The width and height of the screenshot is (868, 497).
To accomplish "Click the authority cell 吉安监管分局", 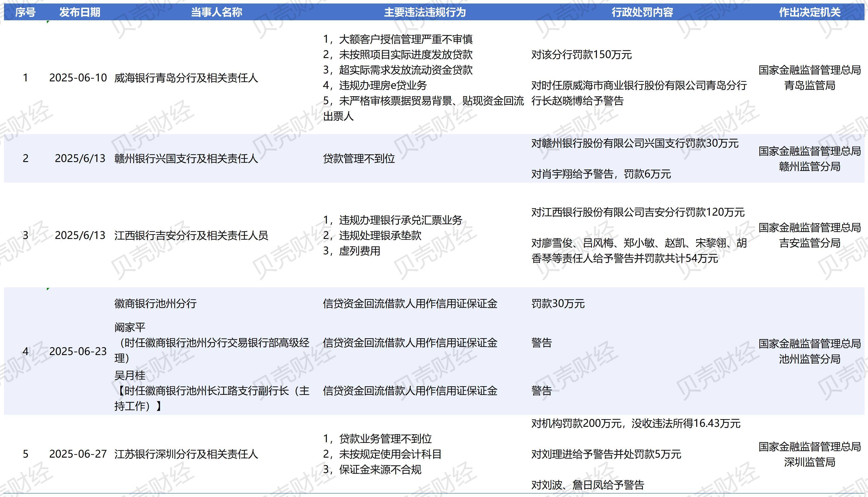I will tap(810, 235).
